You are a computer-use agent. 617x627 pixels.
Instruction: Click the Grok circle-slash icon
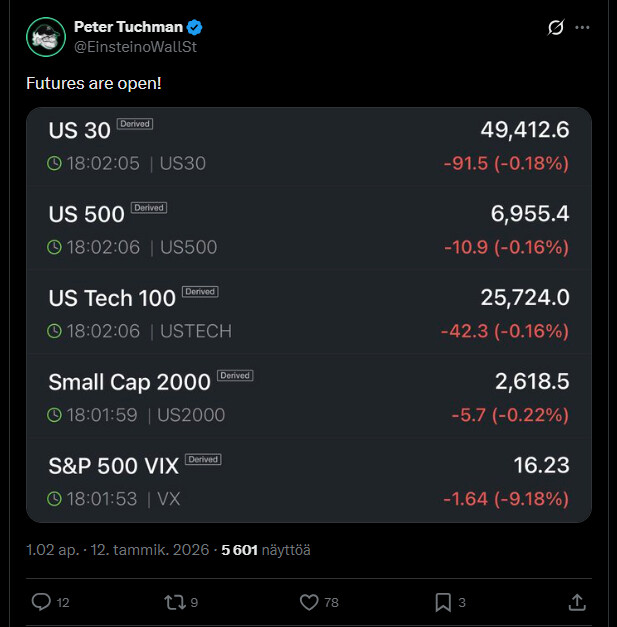557,28
